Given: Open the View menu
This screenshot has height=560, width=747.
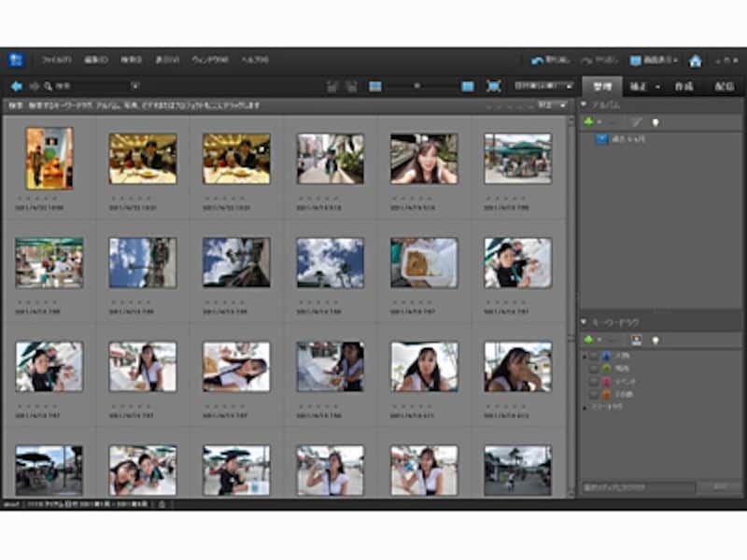Looking at the screenshot, I should (167, 60).
